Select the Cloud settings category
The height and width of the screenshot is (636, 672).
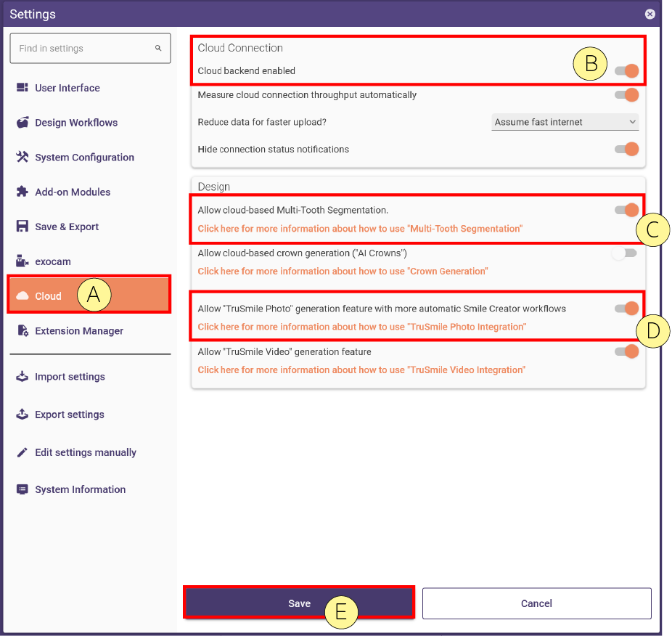tap(89, 295)
